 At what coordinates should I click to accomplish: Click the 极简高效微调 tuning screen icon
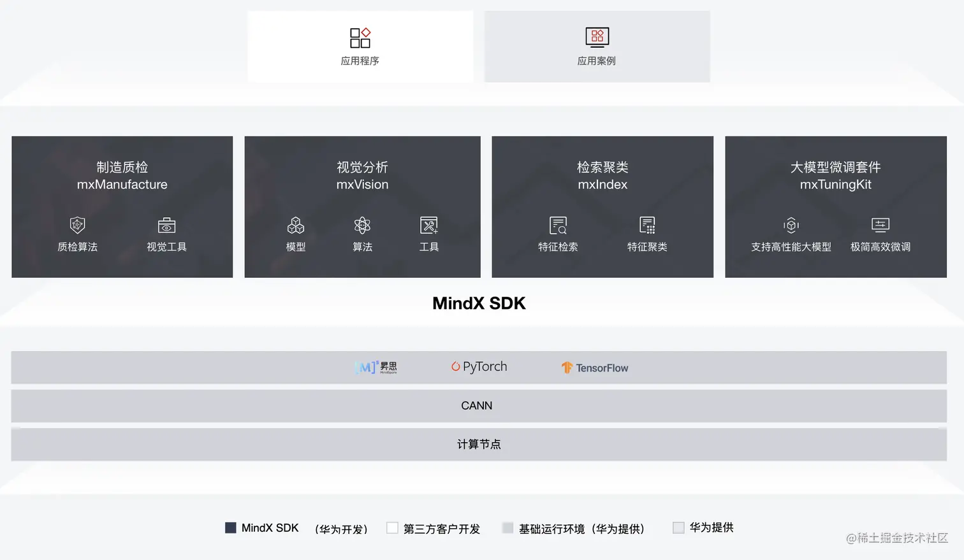(x=880, y=225)
